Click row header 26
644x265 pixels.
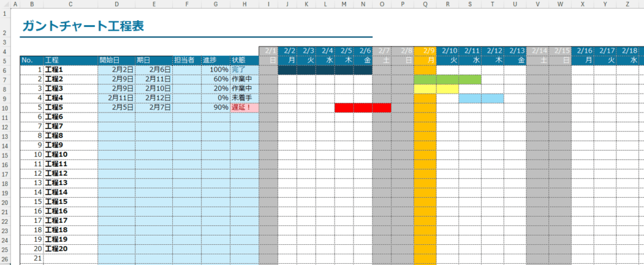click(6, 259)
